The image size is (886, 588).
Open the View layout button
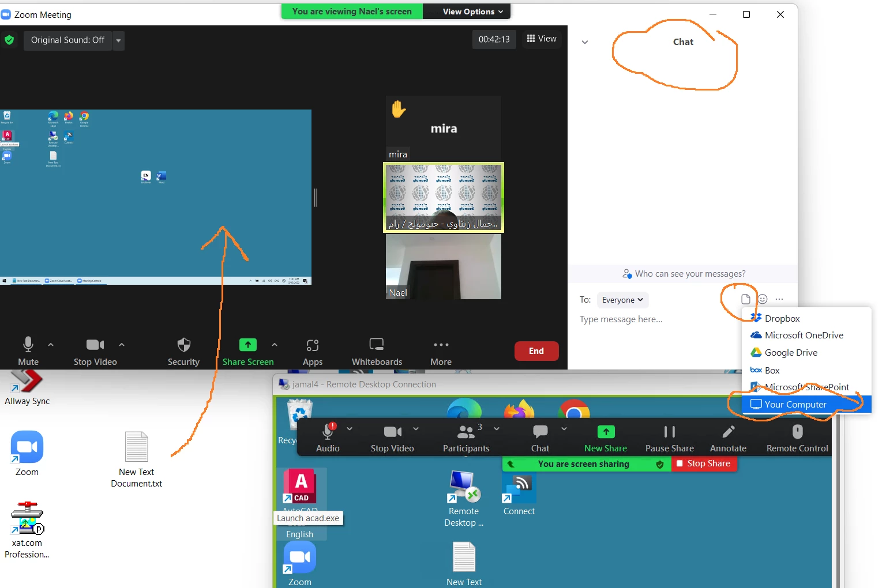click(x=542, y=39)
